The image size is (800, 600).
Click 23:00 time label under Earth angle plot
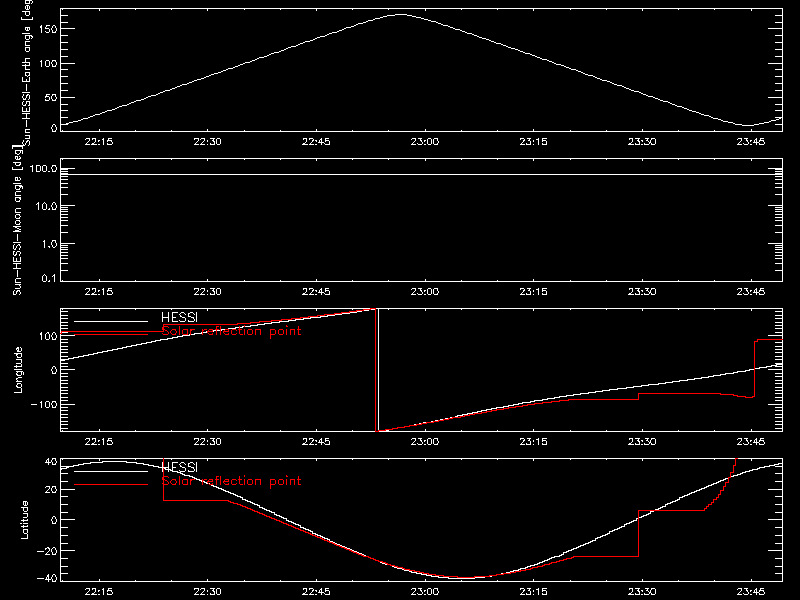[x=424, y=142]
